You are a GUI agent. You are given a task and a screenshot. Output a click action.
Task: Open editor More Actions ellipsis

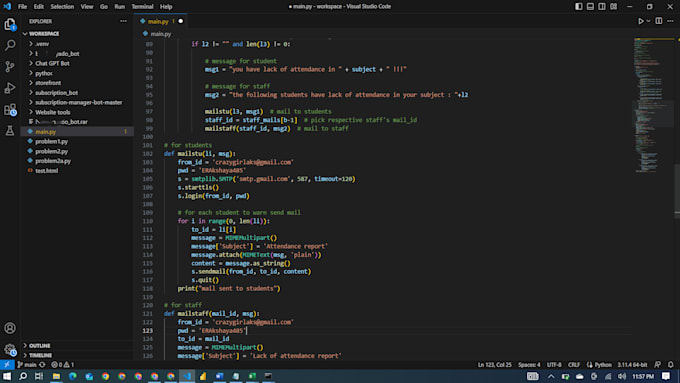[x=670, y=21]
